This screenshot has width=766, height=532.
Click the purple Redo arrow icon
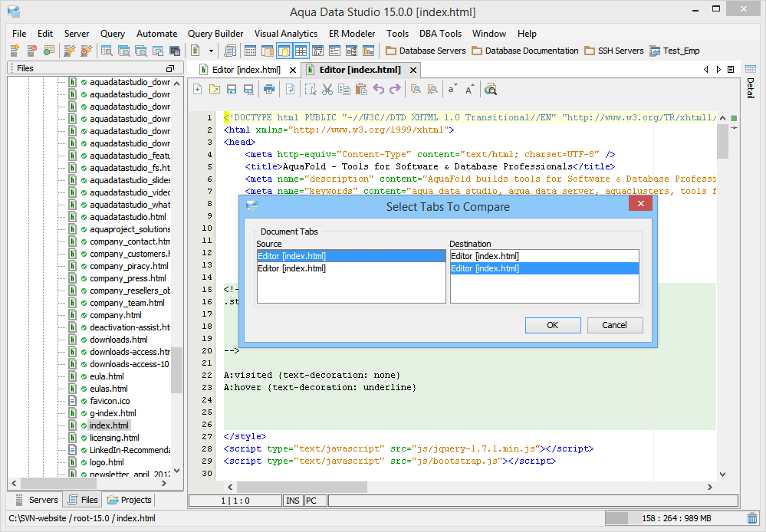point(395,90)
